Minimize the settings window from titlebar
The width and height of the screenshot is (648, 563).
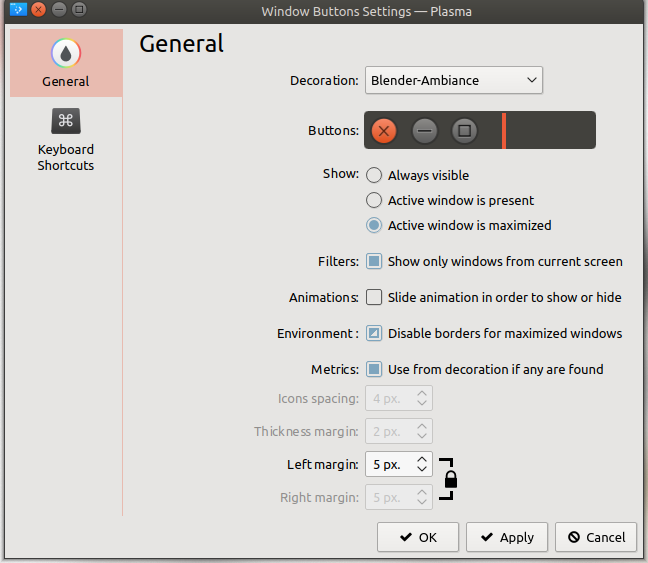59,9
